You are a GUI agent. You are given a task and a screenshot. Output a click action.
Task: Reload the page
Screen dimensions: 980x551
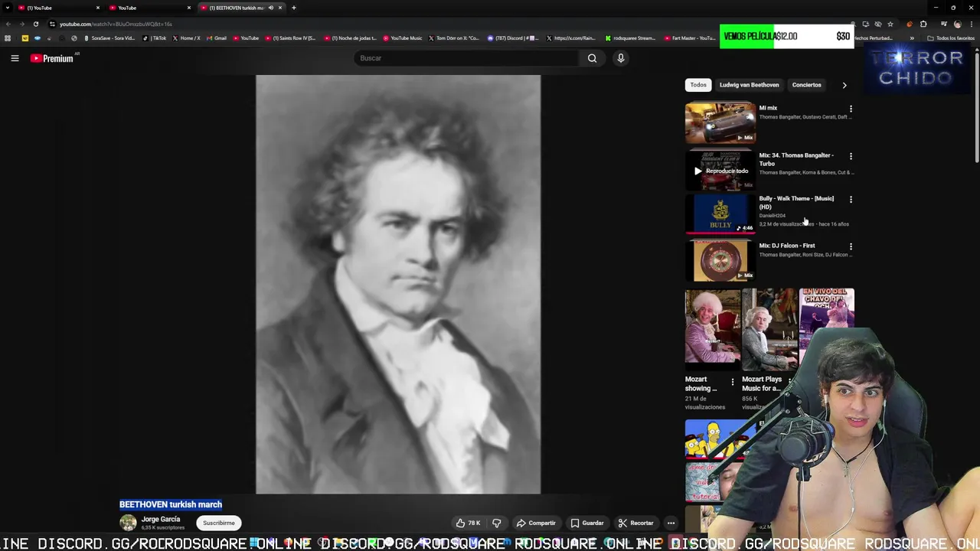35,24
